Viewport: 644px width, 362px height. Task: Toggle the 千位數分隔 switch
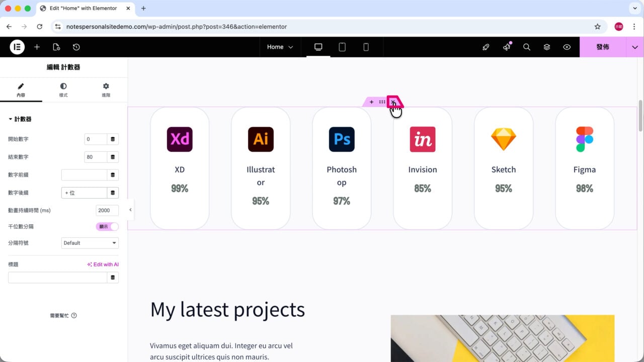point(107,227)
